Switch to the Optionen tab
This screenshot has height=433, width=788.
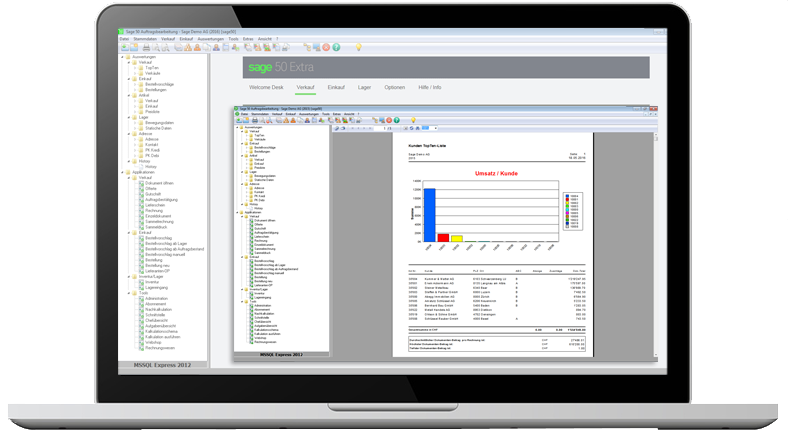pyautogui.click(x=395, y=87)
